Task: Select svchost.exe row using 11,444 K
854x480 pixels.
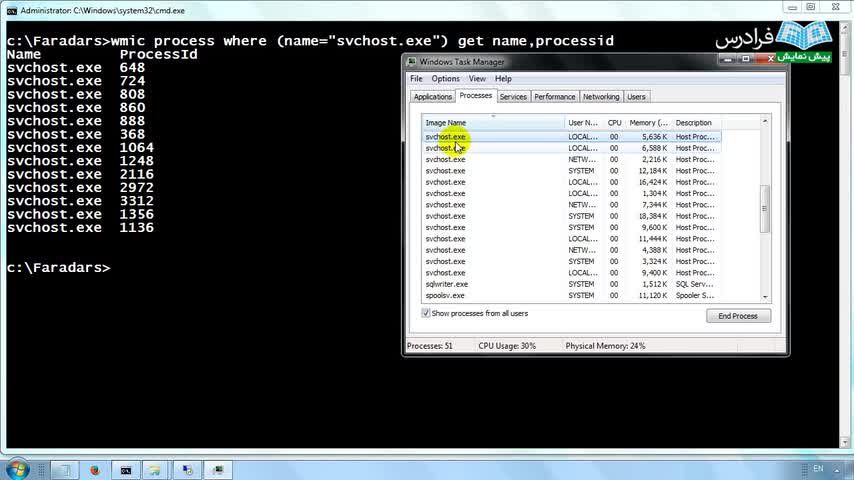Action: click(x=571, y=239)
